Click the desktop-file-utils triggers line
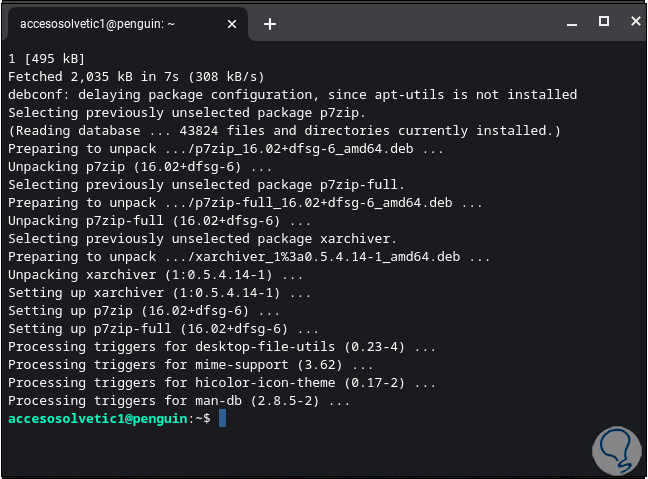Image resolution: width=648 pixels, height=479 pixels. 222,346
